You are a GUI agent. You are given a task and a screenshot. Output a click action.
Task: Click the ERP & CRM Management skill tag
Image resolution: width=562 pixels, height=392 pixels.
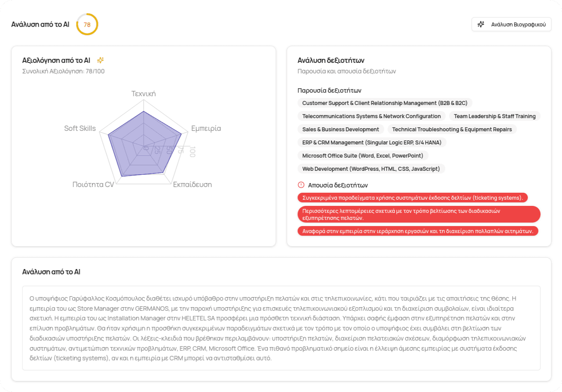coord(372,142)
